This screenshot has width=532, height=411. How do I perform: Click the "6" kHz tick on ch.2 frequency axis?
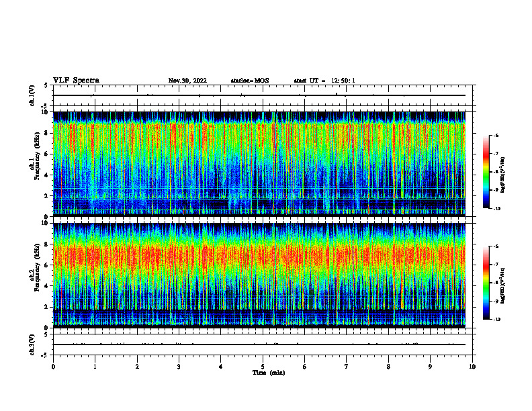point(46,265)
